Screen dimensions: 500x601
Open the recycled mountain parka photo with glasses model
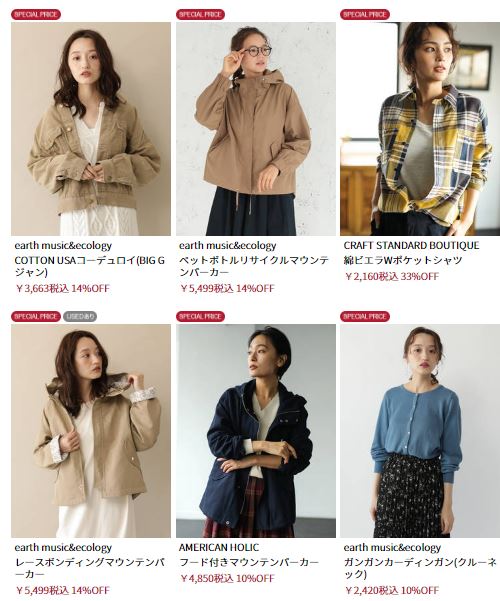(256, 129)
